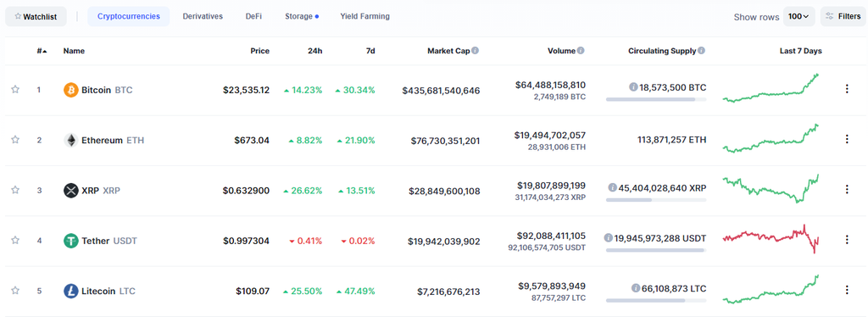Open the three-dot menu for Ethereum
Image resolution: width=868 pixels, height=317 pixels.
[x=847, y=139]
